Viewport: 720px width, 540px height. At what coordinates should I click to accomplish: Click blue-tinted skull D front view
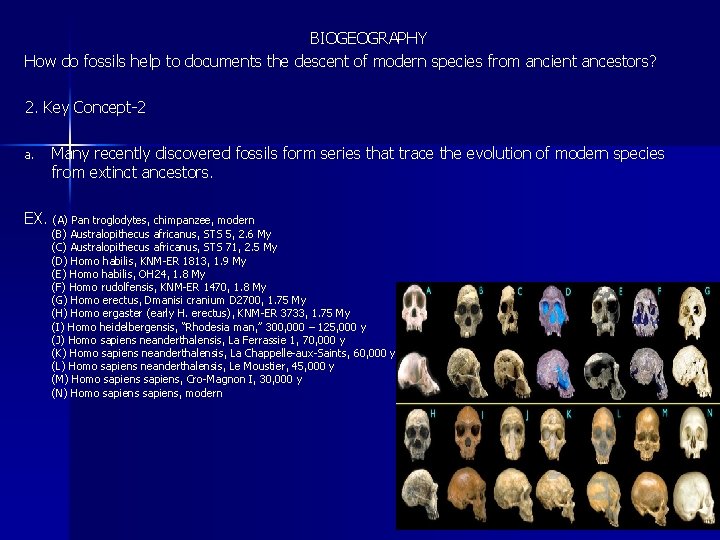click(x=553, y=311)
